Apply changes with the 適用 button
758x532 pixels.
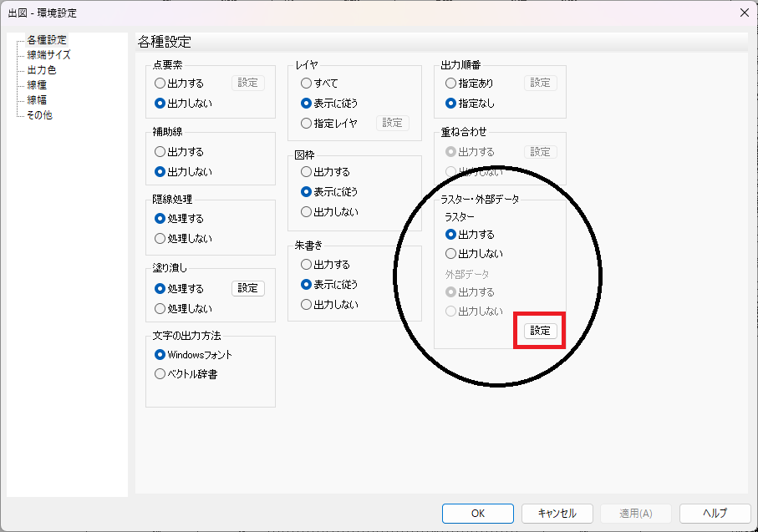coord(636,514)
